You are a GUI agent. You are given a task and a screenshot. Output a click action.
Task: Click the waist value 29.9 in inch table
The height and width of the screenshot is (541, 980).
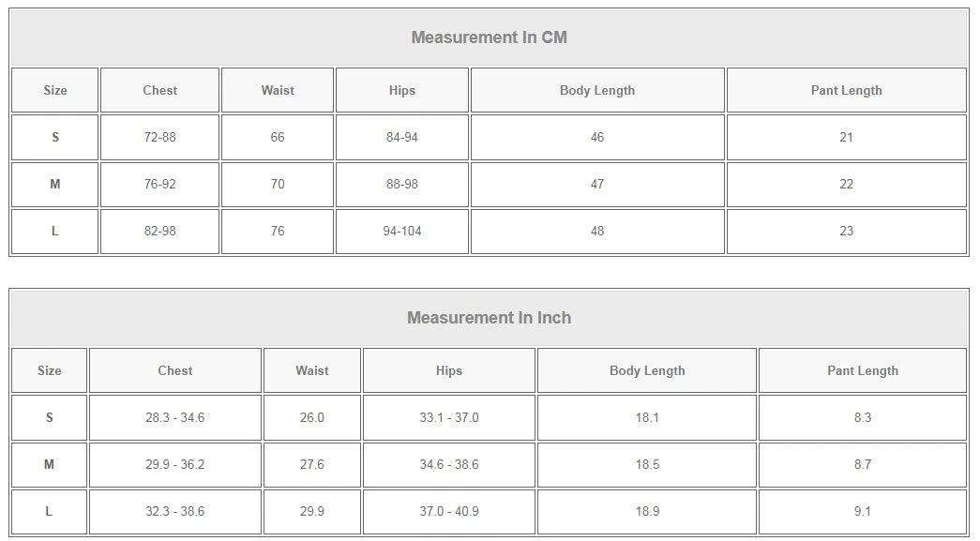[x=312, y=512]
